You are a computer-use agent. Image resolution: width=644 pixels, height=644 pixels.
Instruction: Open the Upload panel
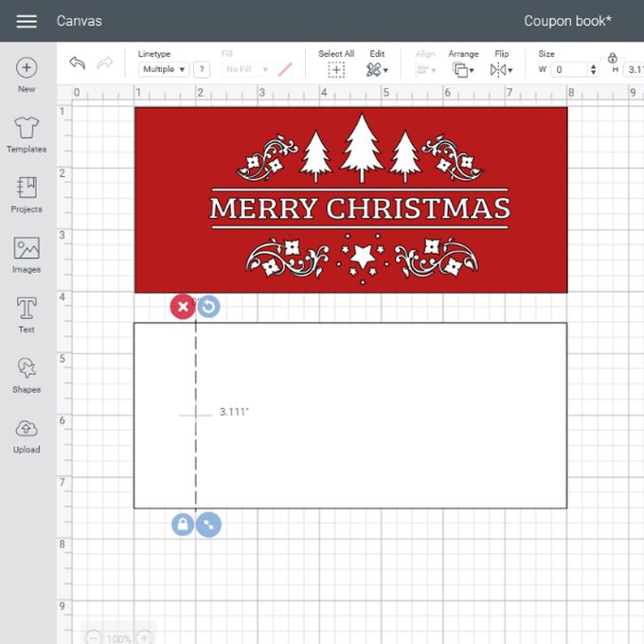tap(27, 436)
